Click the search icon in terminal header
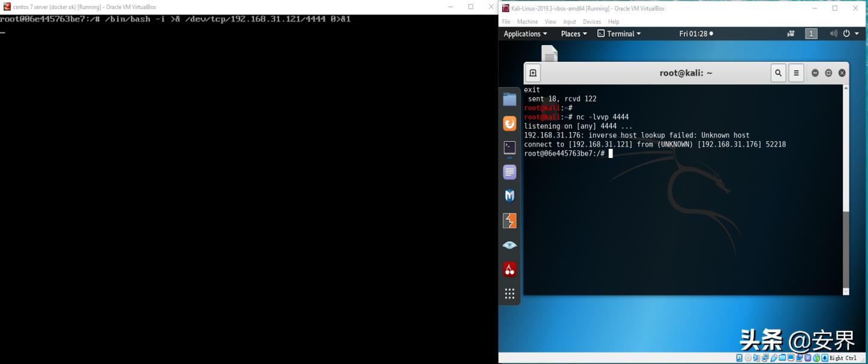Screen dimensions: 868x364 click(x=778, y=73)
